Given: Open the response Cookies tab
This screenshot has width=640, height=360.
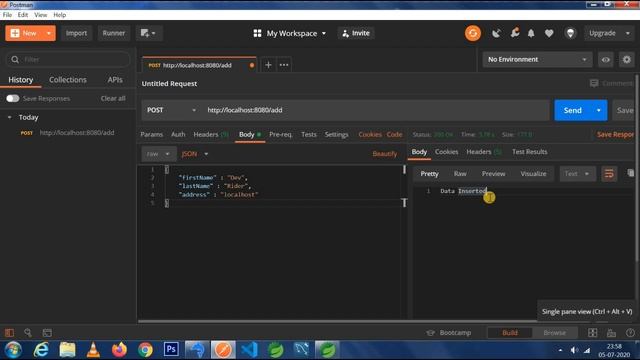Looking at the screenshot, I should pyautogui.click(x=446, y=152).
